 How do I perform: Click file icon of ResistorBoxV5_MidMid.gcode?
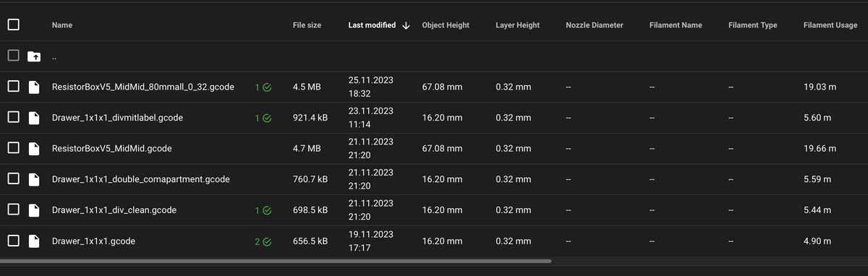pos(33,148)
